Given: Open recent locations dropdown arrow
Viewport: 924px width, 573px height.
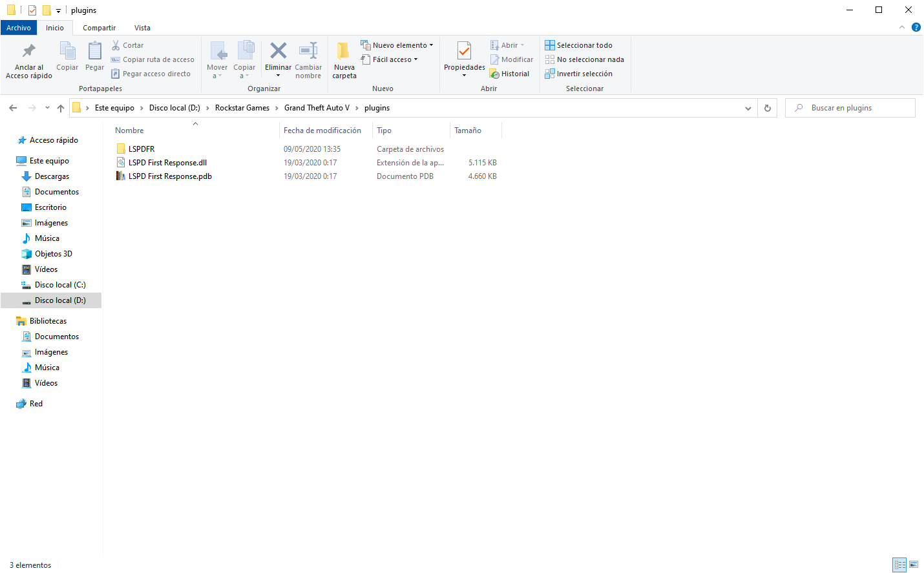Looking at the screenshot, I should tap(47, 108).
